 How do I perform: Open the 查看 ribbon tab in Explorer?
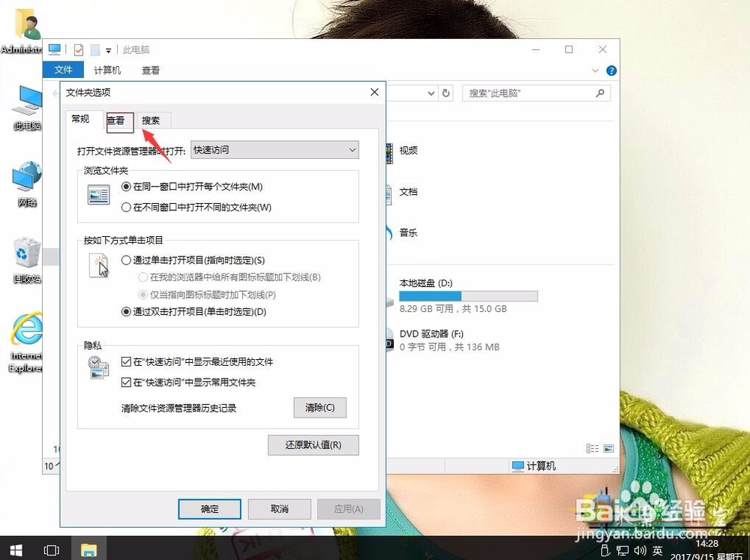coord(151,70)
